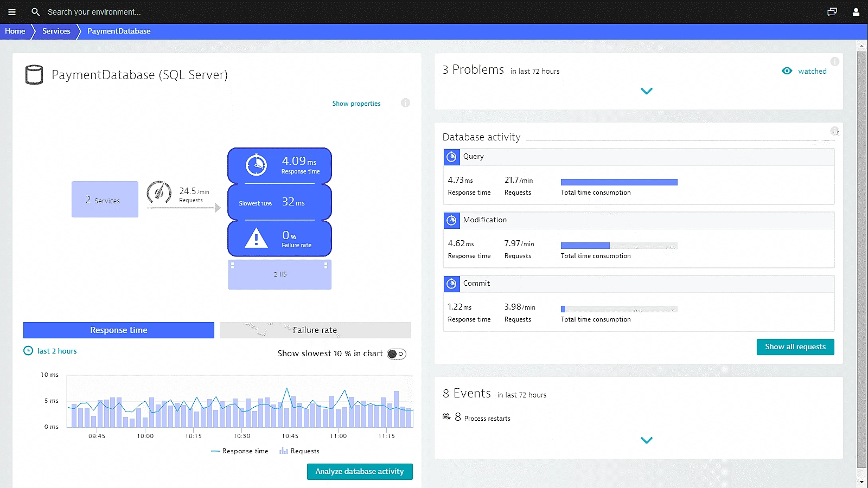Viewport: 868px width, 488px height.
Task: Expand the 3 Problems panel chevron
Action: tap(646, 91)
